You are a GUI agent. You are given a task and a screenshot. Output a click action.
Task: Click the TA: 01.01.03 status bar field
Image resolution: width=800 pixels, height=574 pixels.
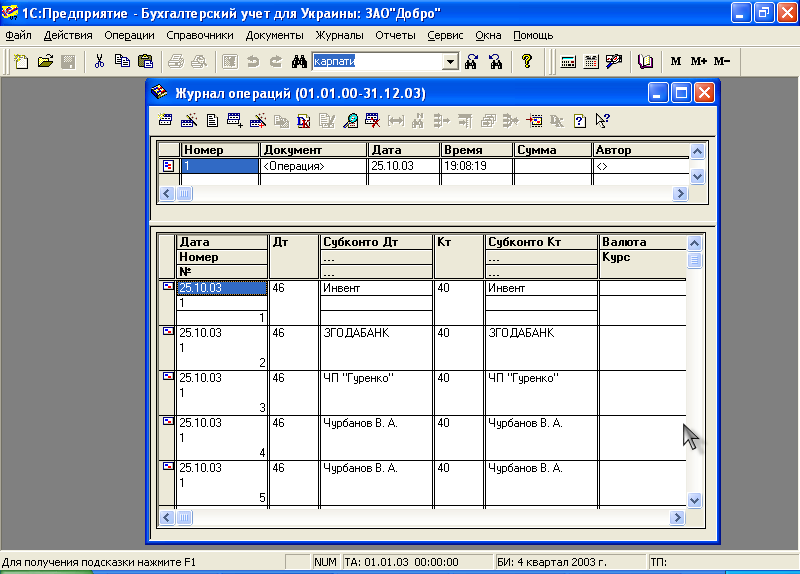[x=416, y=562]
